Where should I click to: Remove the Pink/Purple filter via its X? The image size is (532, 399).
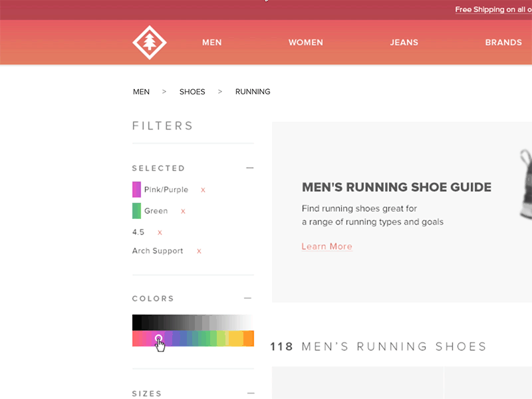click(202, 190)
